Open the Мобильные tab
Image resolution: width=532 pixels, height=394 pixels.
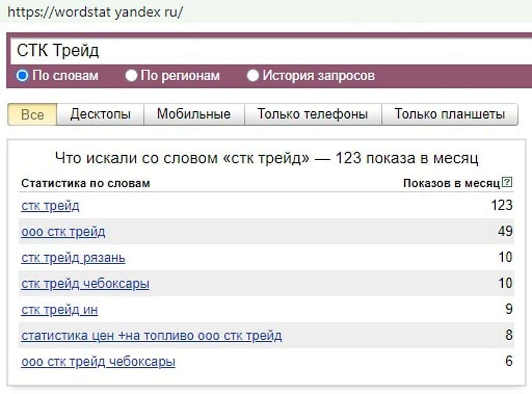coord(194,114)
